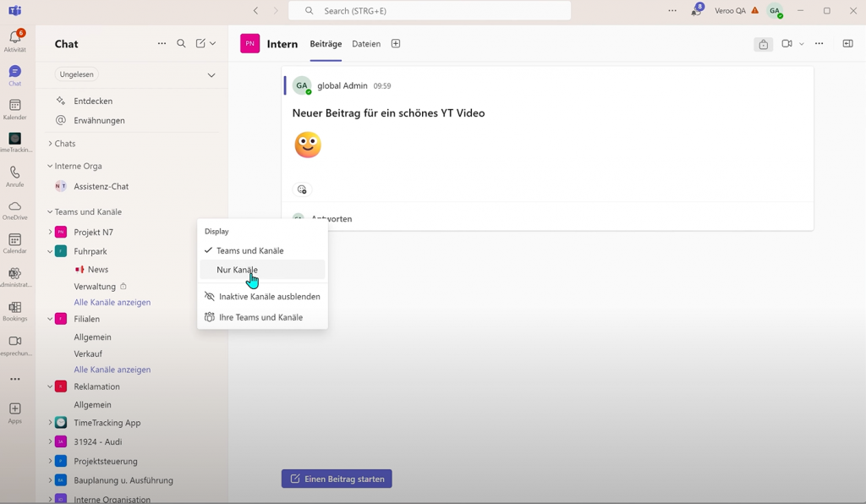Open Anrufe phone icon
866x504 pixels.
(15, 176)
